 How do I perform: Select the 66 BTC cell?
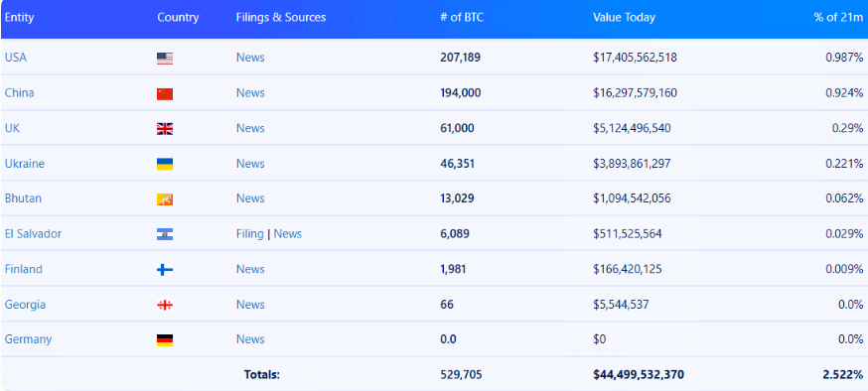447,305
